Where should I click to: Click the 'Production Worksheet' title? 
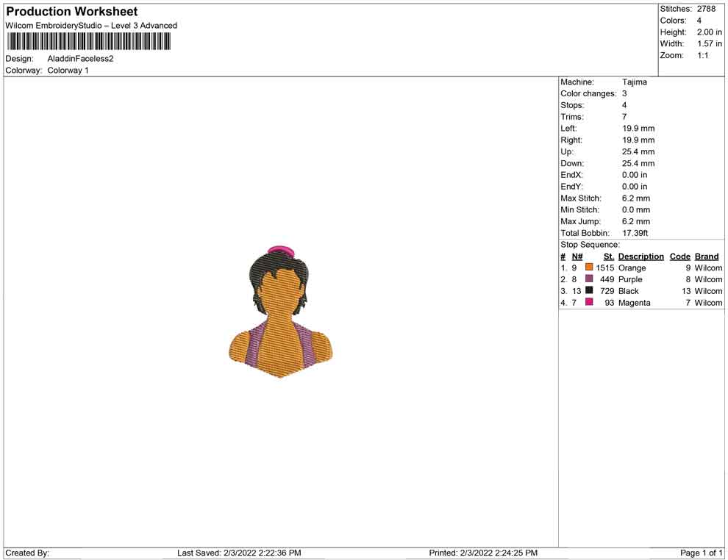(x=72, y=12)
